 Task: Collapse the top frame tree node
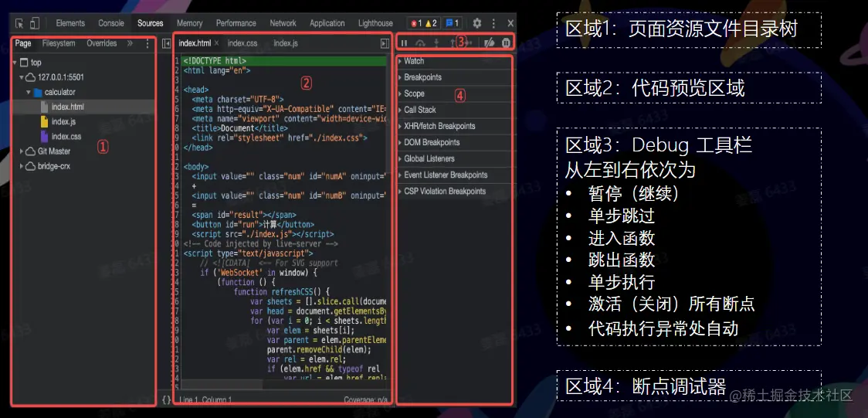15,63
